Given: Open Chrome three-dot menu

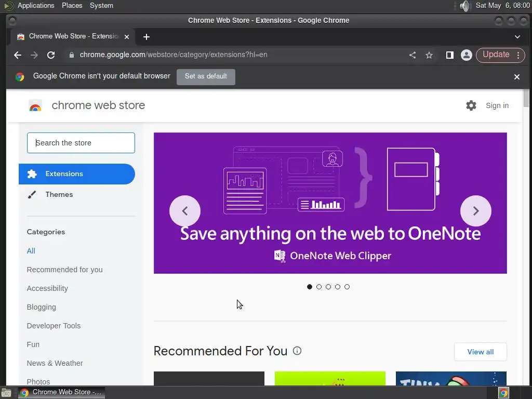Looking at the screenshot, I should point(518,55).
